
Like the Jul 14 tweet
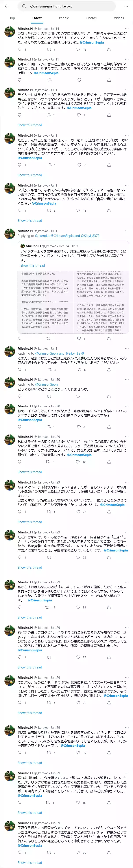tap(79, 49)
